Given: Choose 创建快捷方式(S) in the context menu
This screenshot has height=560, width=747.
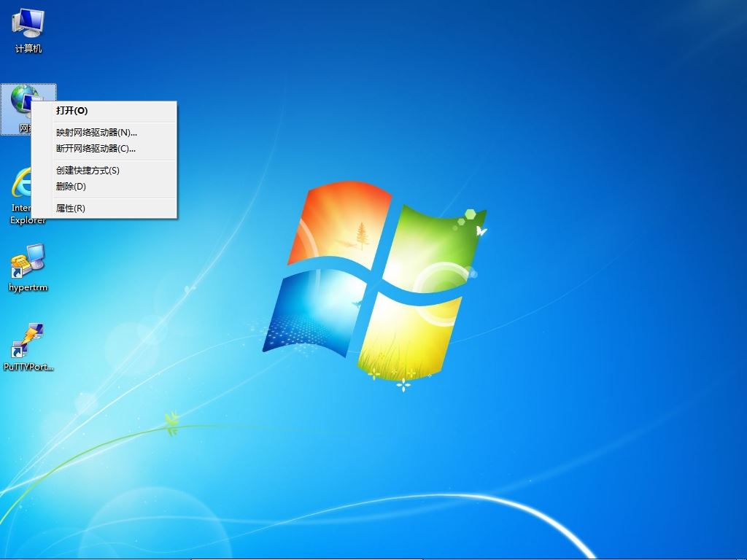Looking at the screenshot, I should (x=104, y=171).
